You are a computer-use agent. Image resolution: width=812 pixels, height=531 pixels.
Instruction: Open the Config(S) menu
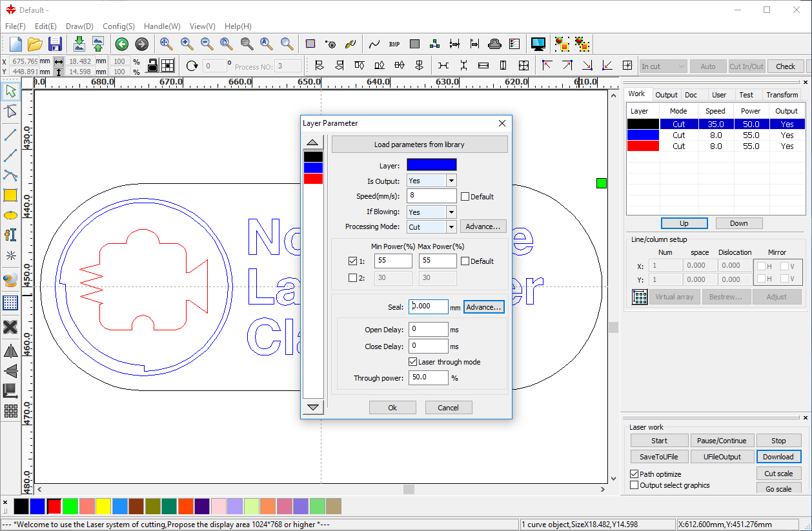coord(118,26)
